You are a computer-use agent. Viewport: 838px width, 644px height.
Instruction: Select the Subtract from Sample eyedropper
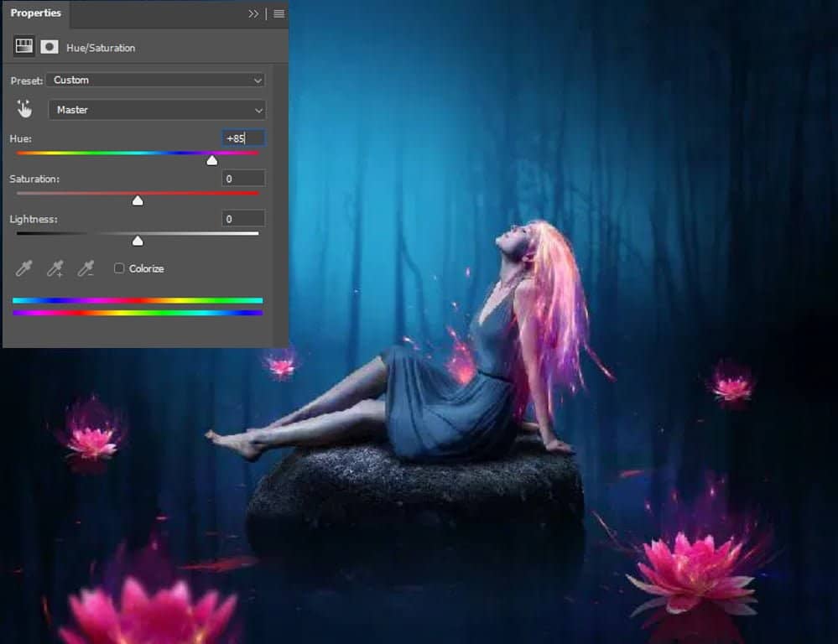[85, 268]
